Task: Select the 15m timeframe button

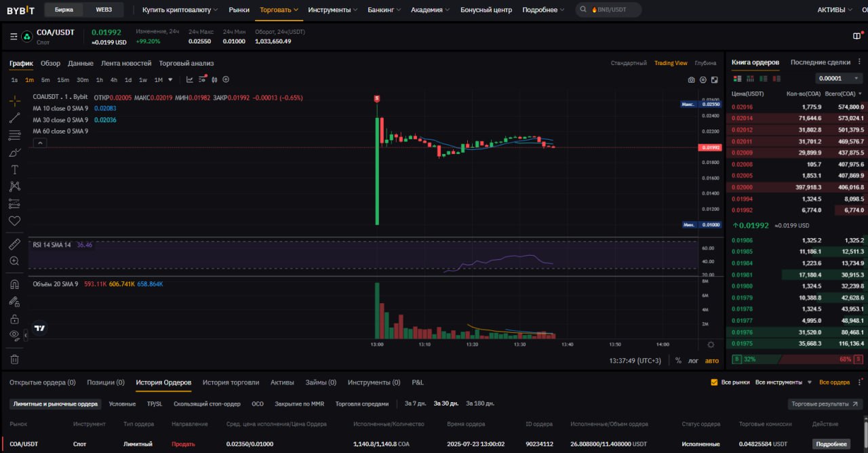Action: pyautogui.click(x=63, y=80)
